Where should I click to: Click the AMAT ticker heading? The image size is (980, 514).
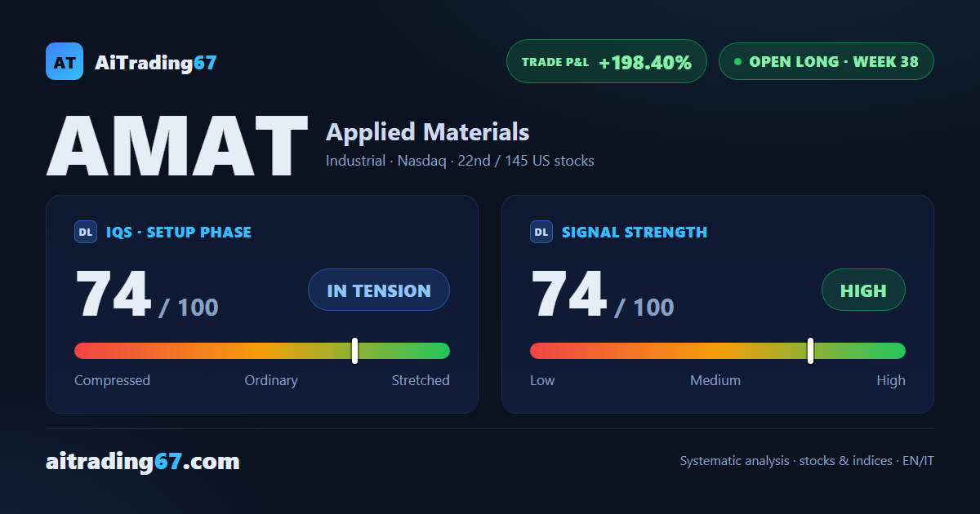177,148
